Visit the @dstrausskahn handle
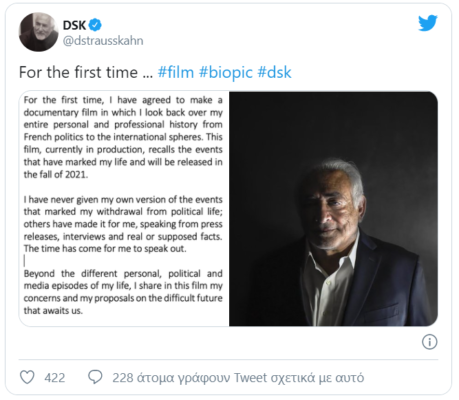 [103, 41]
